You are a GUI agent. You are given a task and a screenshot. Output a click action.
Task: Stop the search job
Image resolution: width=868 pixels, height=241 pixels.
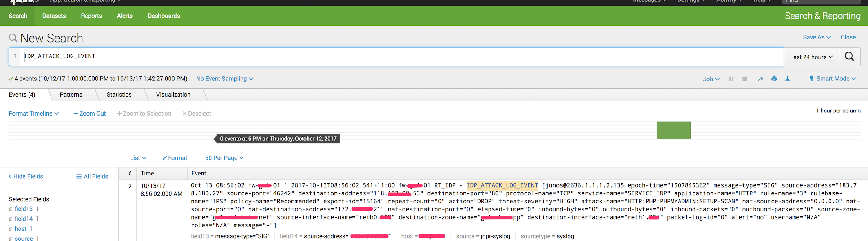tap(745, 79)
